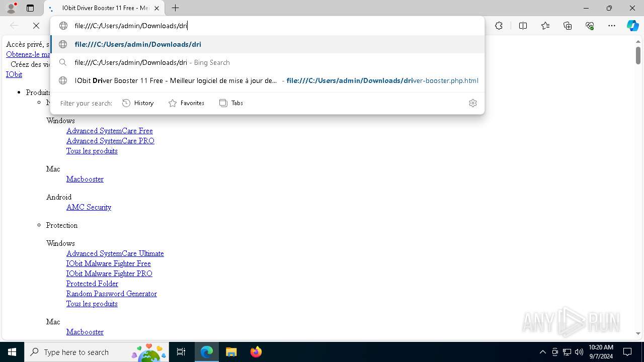The height and width of the screenshot is (362, 644).
Task: Open the Favorites star list
Action: coord(545,26)
